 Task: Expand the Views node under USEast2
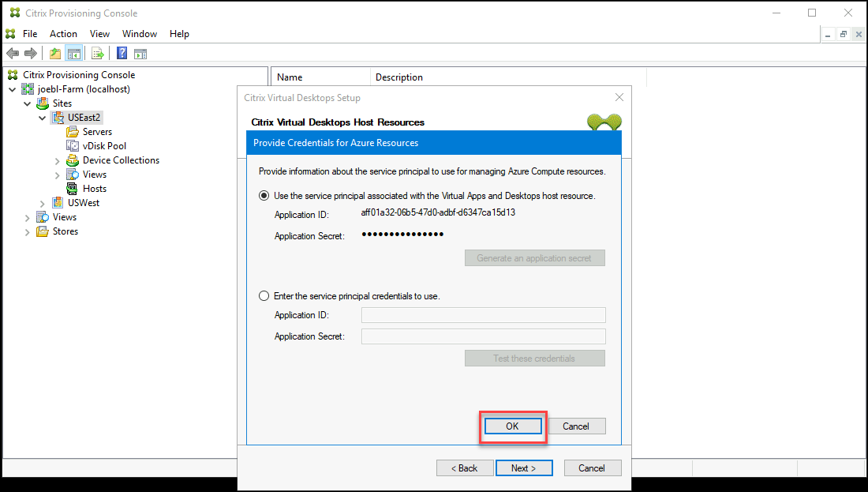pos(56,174)
